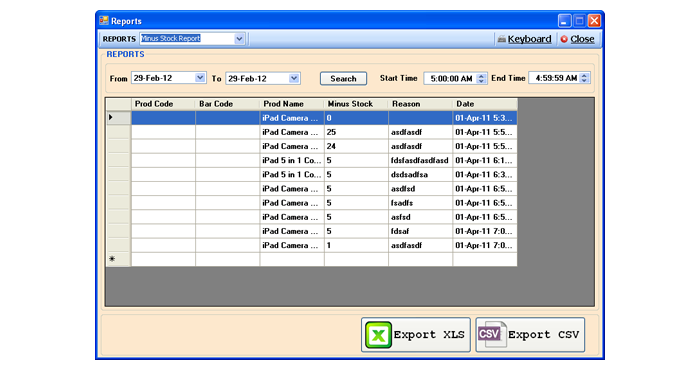Select the cell with Minus Stock 25
The height and width of the screenshot is (371, 700).
[356, 132]
